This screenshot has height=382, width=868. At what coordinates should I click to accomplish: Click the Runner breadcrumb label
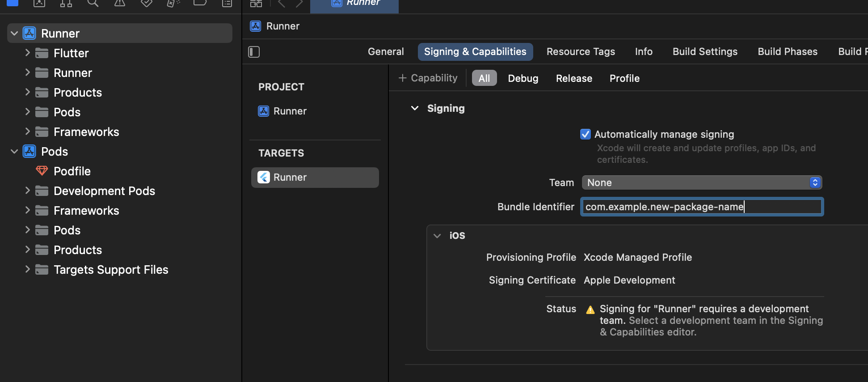283,26
